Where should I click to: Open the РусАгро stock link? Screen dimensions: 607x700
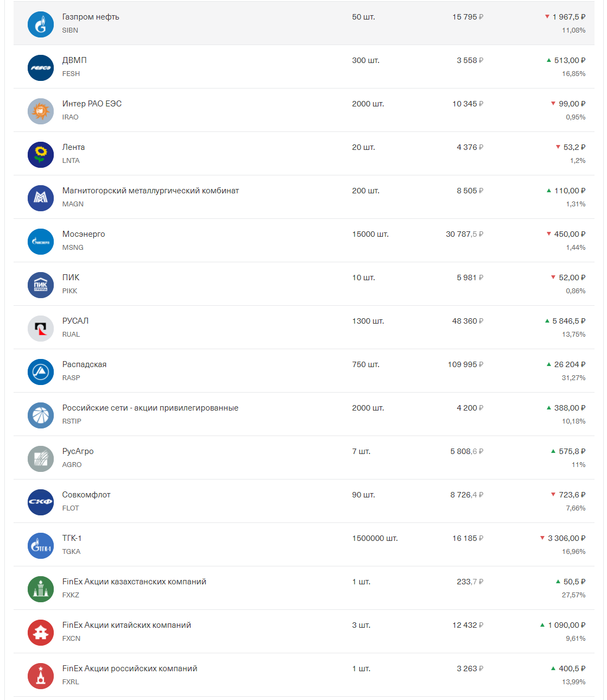[x=78, y=451]
